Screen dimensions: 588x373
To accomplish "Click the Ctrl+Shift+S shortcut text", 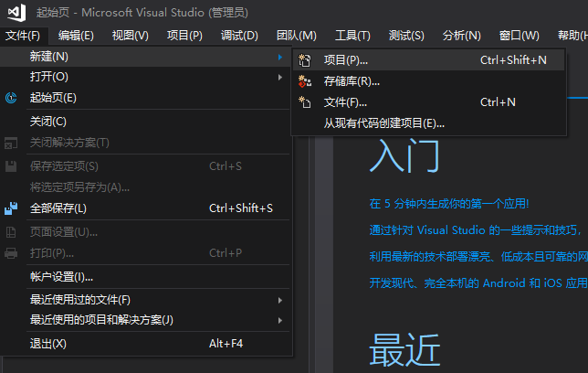I will click(241, 208).
